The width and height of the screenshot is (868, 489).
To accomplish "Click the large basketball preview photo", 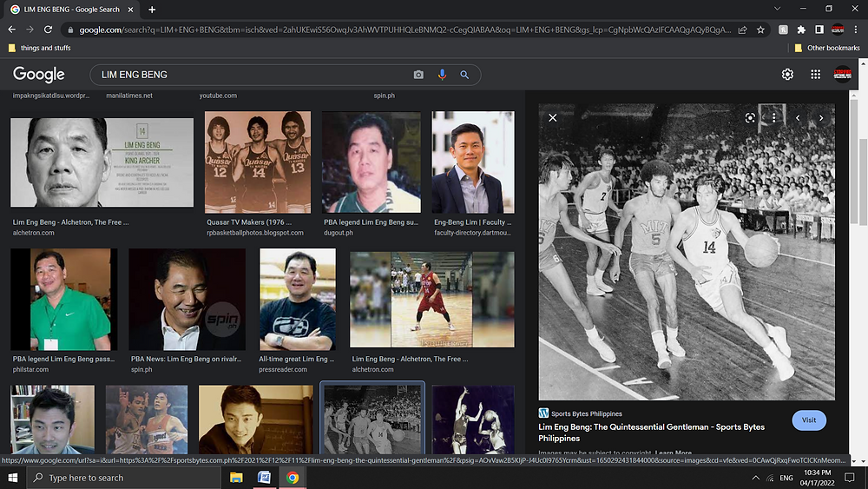I will [x=687, y=252].
